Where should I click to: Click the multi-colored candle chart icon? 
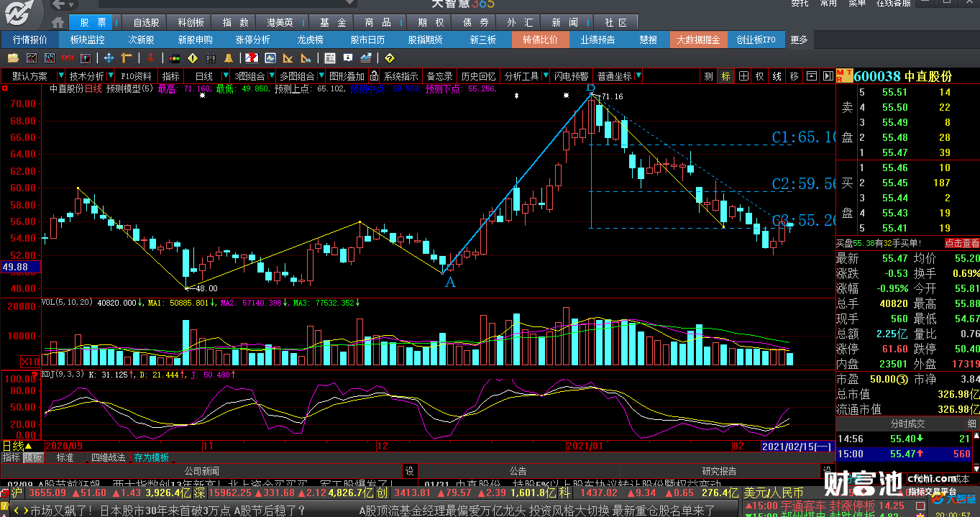(x=86, y=58)
